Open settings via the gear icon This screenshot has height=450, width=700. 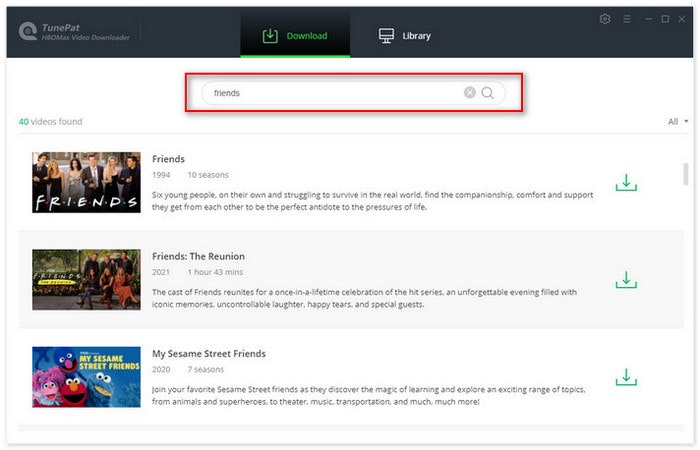605,19
